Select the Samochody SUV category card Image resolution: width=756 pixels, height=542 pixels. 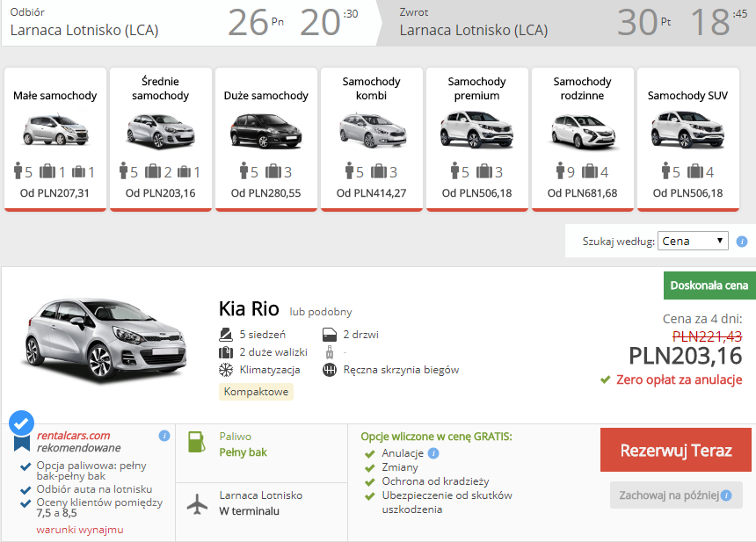click(688, 140)
